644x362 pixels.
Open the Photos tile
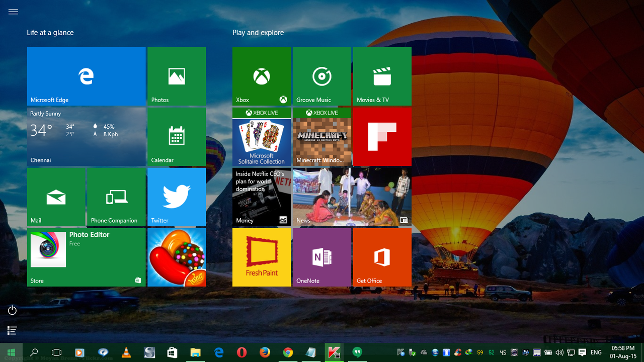tap(177, 76)
